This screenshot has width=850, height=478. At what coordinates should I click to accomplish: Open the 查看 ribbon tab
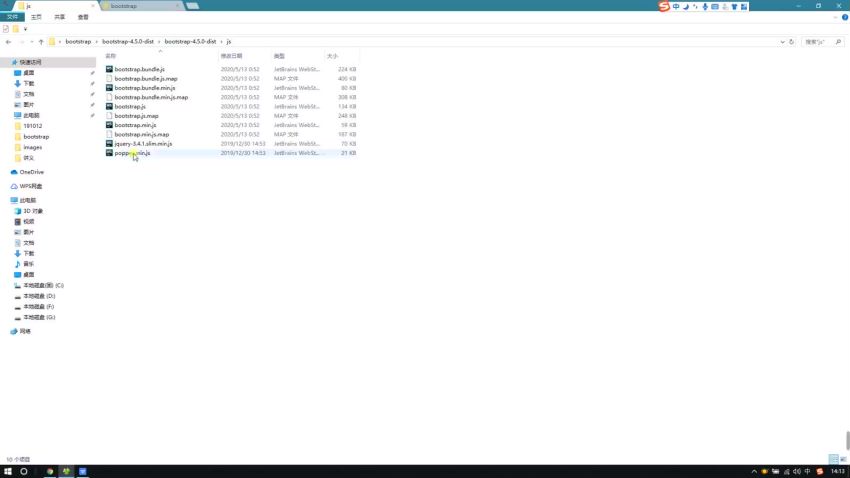pos(83,17)
